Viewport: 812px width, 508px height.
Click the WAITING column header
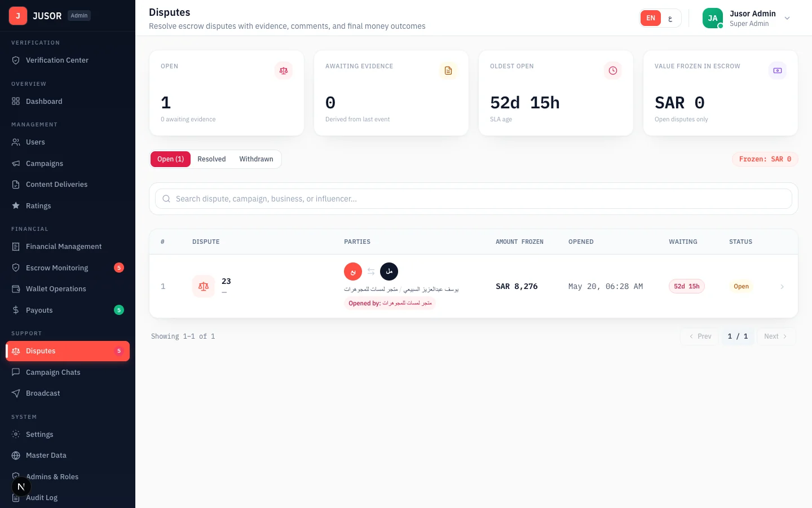click(x=683, y=242)
